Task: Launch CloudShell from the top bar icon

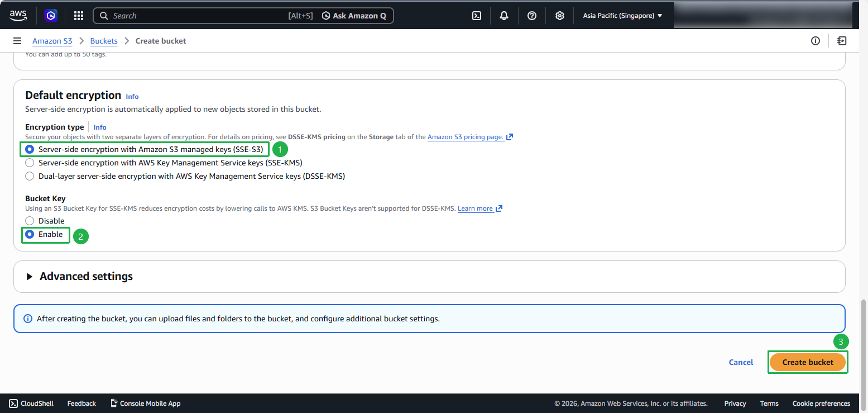Action: 477,16
